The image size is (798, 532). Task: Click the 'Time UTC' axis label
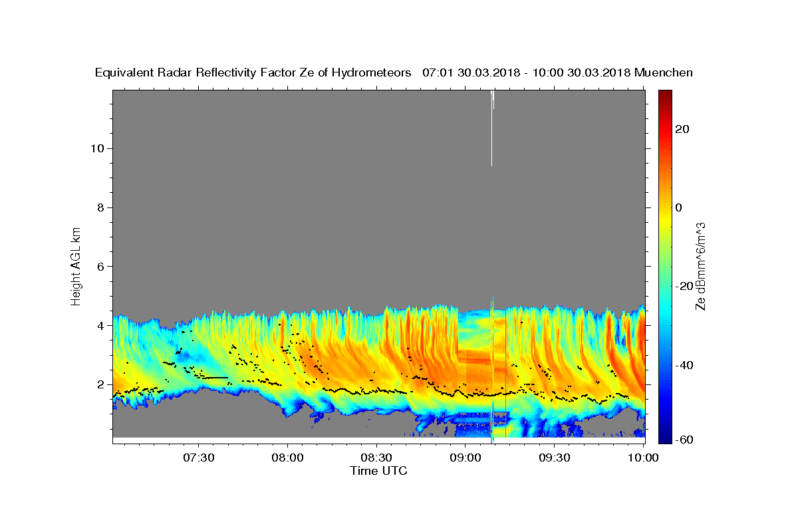coord(378,471)
